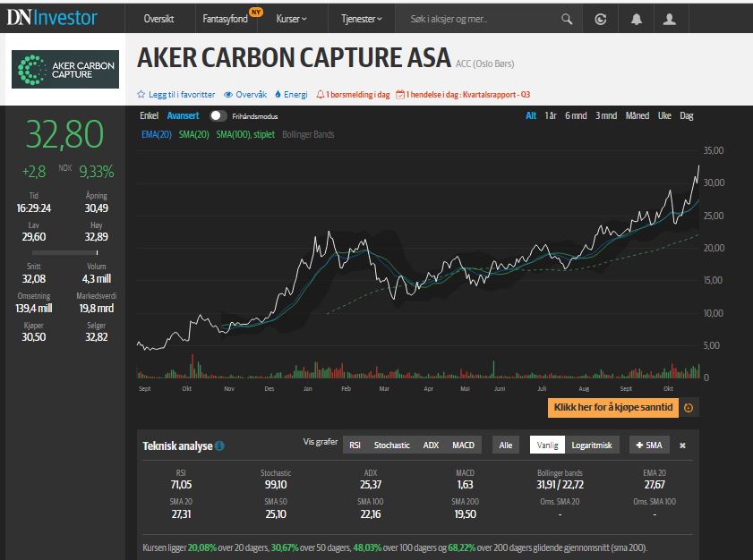The image size is (753, 560).
Task: Click the volume bars below chart
Action: (x=418, y=368)
